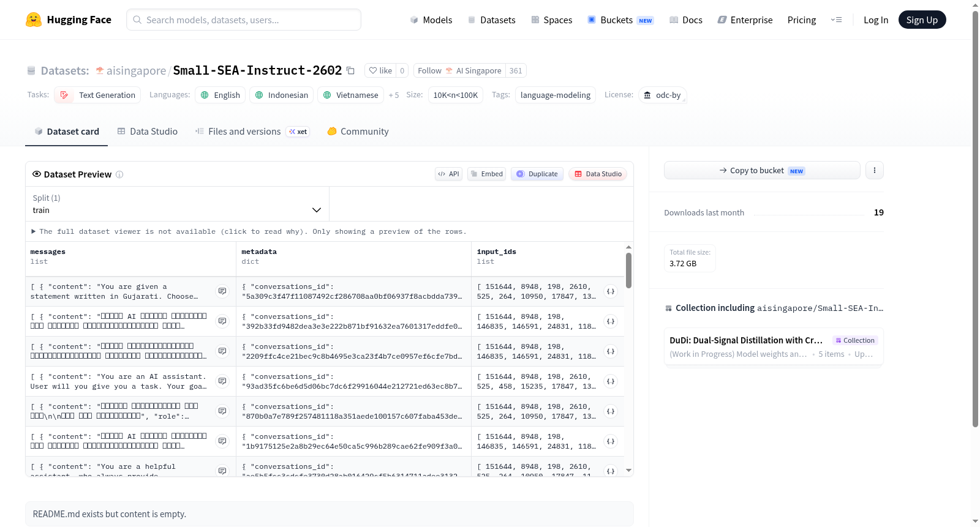Expand the full dataset viewer unavailable notice
Viewport: 980px width, 527px height.
coord(249,231)
